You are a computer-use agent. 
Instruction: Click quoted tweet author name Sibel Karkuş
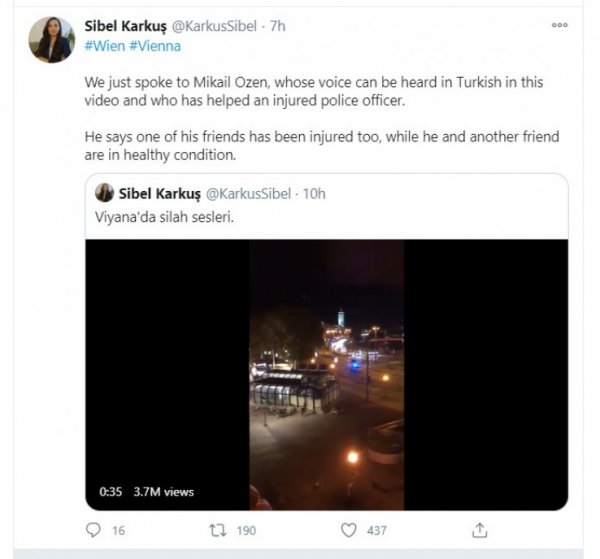pyautogui.click(x=160, y=193)
